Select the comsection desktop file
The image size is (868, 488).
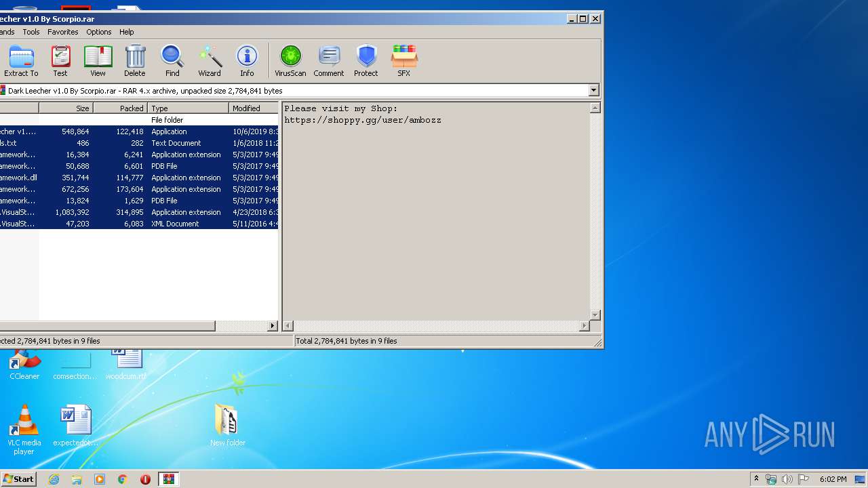click(75, 365)
